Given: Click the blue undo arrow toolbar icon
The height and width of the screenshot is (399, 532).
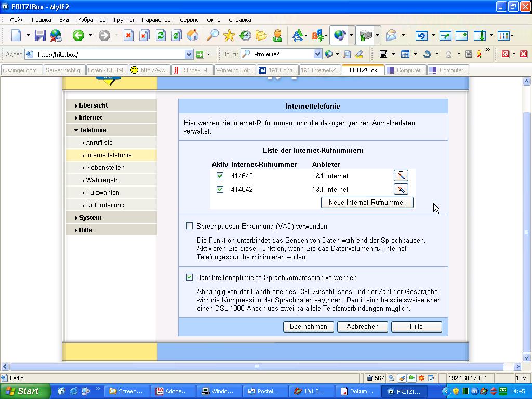Looking at the screenshot, I should point(421,35).
